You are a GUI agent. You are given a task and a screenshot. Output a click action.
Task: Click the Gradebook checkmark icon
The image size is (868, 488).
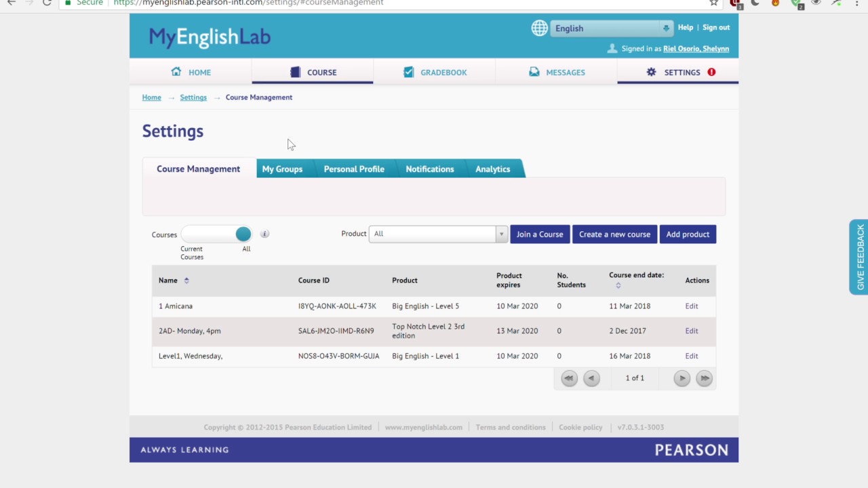point(408,72)
